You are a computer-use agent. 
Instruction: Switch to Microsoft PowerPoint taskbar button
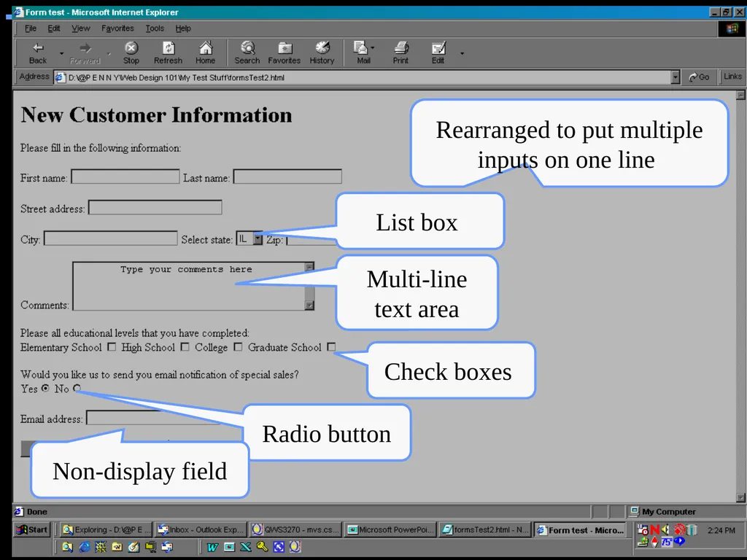pyautogui.click(x=390, y=529)
